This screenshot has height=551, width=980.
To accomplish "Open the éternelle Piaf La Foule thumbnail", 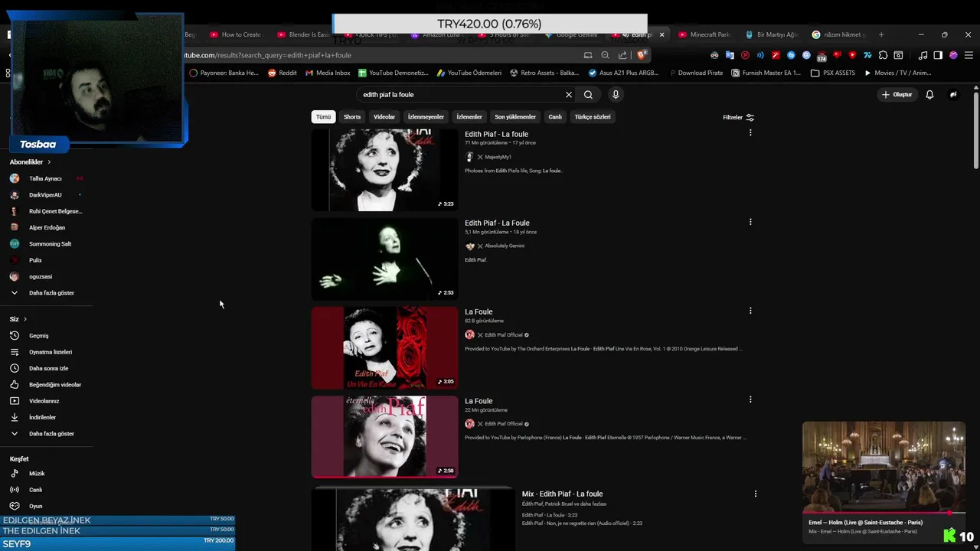I will pos(384,436).
